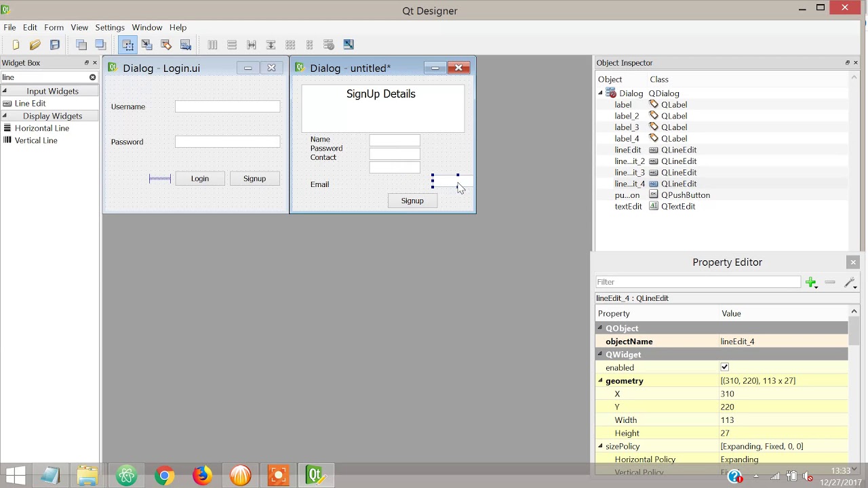The height and width of the screenshot is (488, 868).
Task: Close the Property Editor panel
Action: coord(853,262)
